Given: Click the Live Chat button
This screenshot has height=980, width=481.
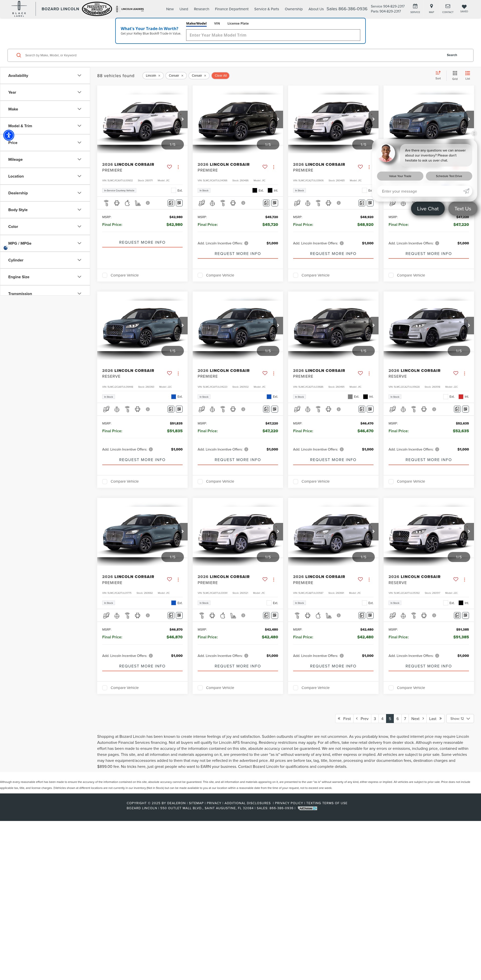Looking at the screenshot, I should (427, 208).
